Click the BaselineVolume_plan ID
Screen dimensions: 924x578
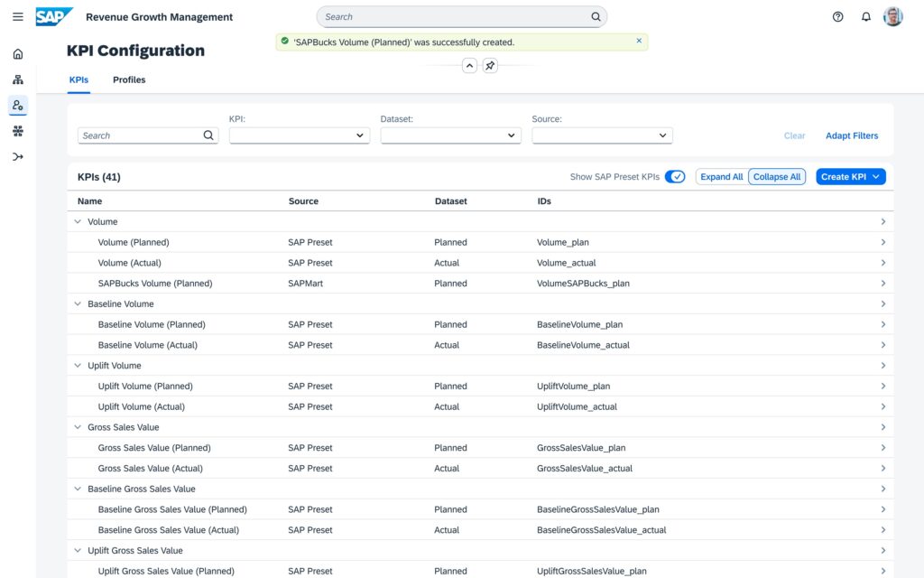(x=579, y=324)
